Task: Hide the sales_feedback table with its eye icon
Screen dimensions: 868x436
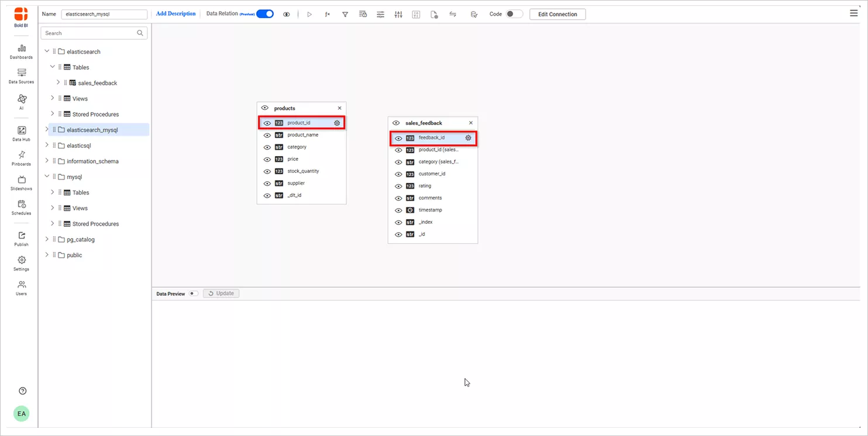Action: click(x=396, y=123)
